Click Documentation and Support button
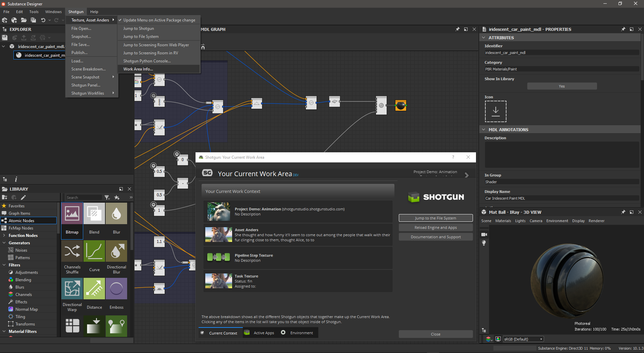 435,237
